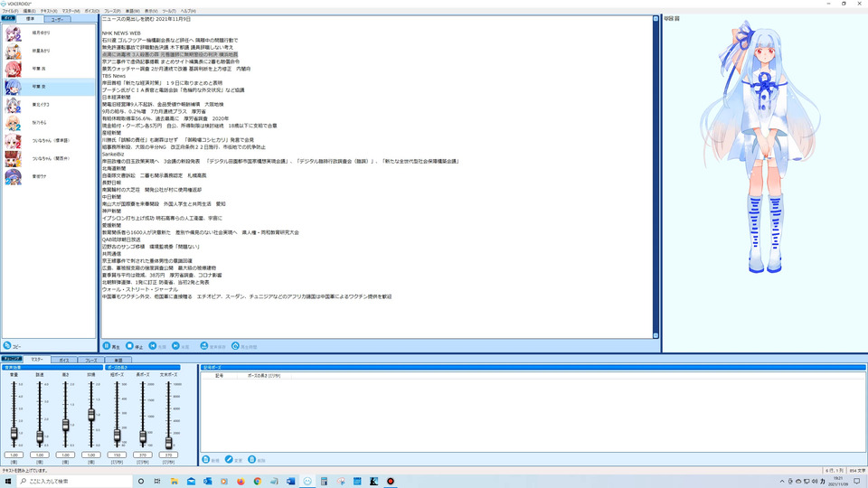This screenshot has width=868, height=488.
Task: Click text editor scrollbar down arrow
Action: tap(656, 335)
